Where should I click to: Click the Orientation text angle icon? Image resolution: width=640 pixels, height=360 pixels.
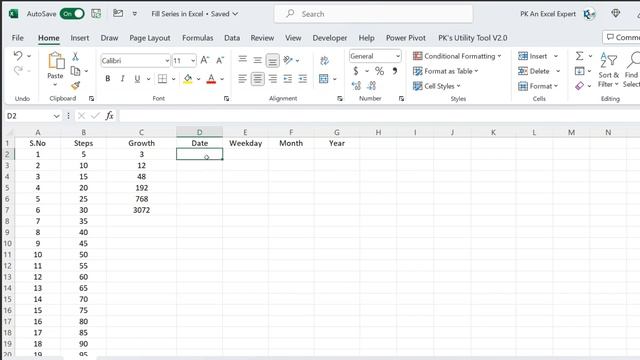click(x=288, y=60)
